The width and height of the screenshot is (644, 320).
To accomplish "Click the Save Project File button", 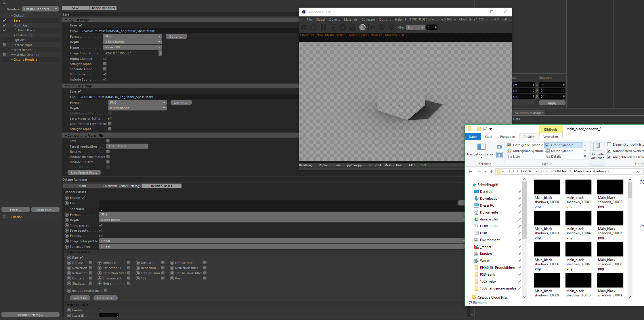I will tap(84, 173).
